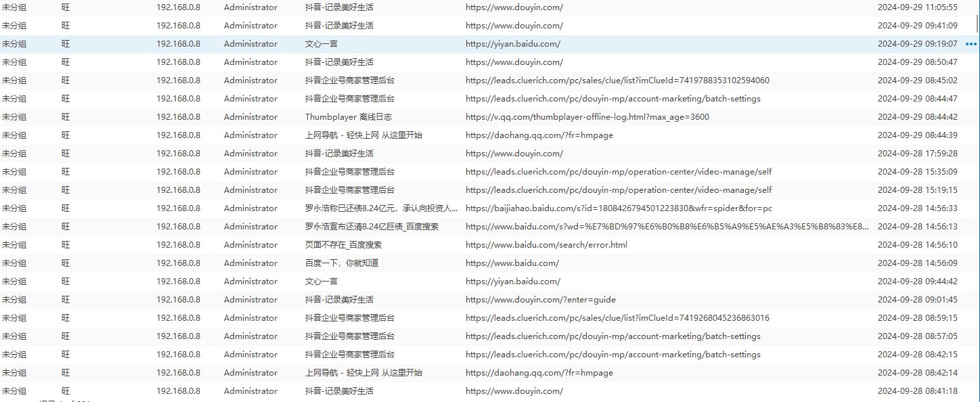
Task: Select video-manage/self URL in the 15:19:15 row
Action: (x=619, y=190)
